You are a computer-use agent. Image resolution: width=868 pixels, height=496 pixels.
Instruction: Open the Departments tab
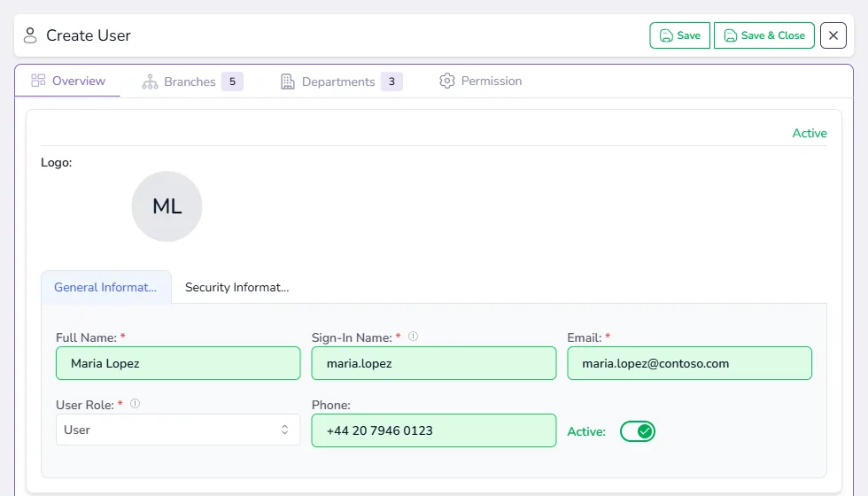tap(341, 81)
